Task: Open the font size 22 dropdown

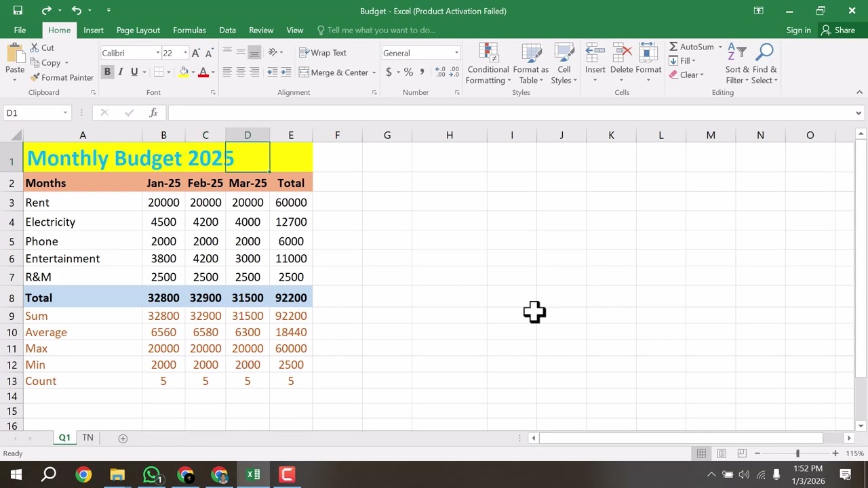Action: (x=185, y=53)
